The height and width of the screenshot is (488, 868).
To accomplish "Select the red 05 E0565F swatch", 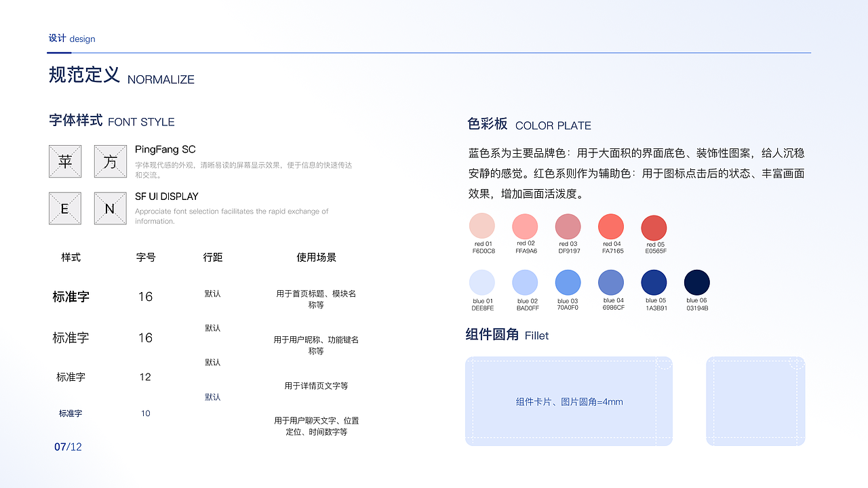I will click(654, 228).
